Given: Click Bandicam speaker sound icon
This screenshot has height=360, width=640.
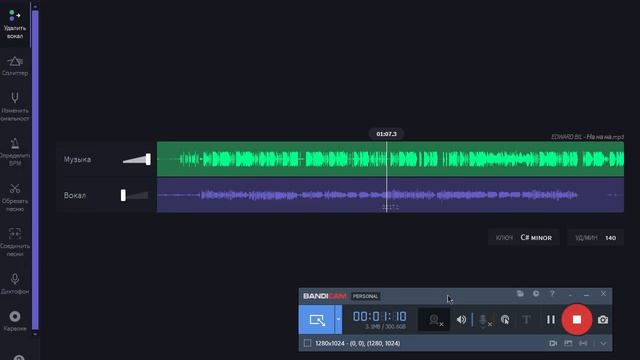Looking at the screenshot, I should 461,320.
